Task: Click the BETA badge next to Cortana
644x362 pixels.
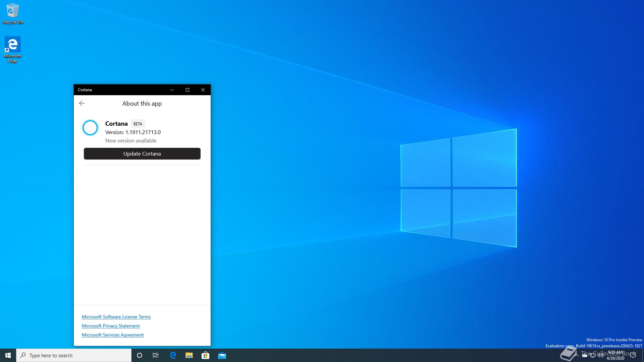Action: click(138, 124)
